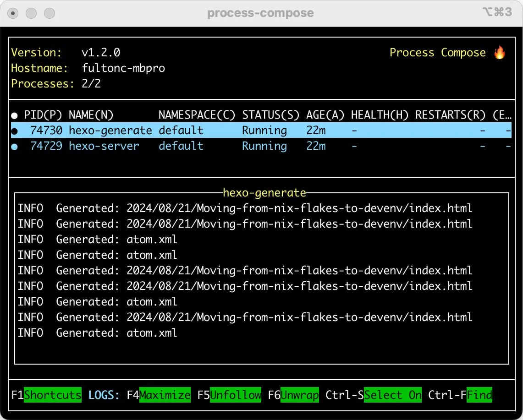The height and width of the screenshot is (420, 523).
Task: Click the F4 Maximize logs button
Action: point(159,395)
